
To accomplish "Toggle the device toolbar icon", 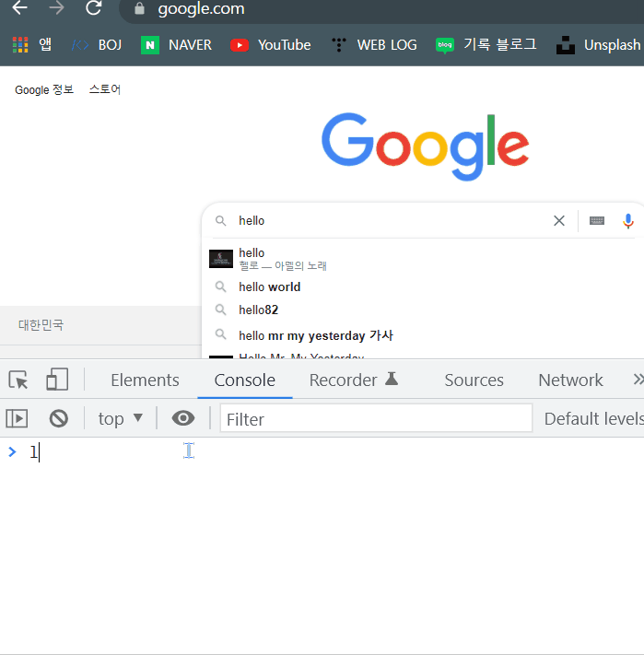I will point(57,380).
